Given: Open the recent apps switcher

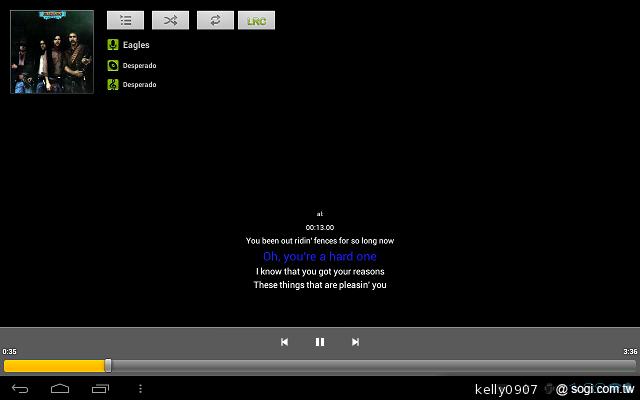Looking at the screenshot, I should coord(100,388).
